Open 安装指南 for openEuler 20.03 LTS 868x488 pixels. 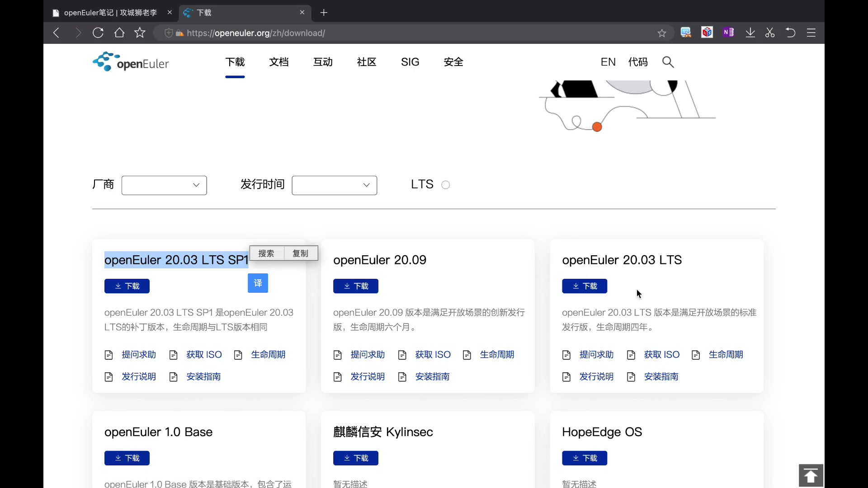click(x=661, y=376)
